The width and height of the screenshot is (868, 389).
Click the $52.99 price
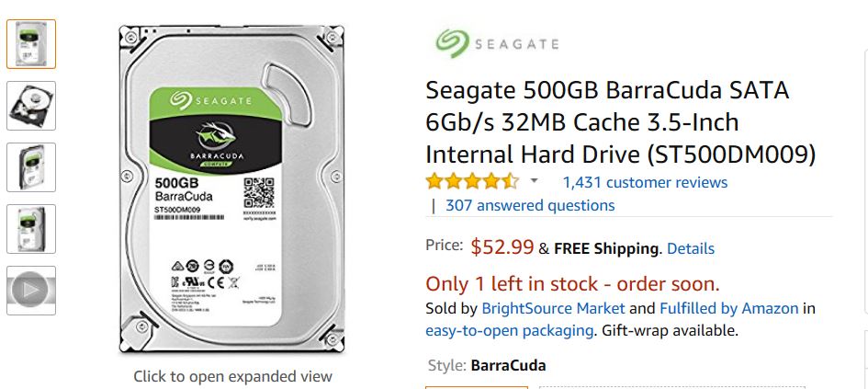point(502,247)
